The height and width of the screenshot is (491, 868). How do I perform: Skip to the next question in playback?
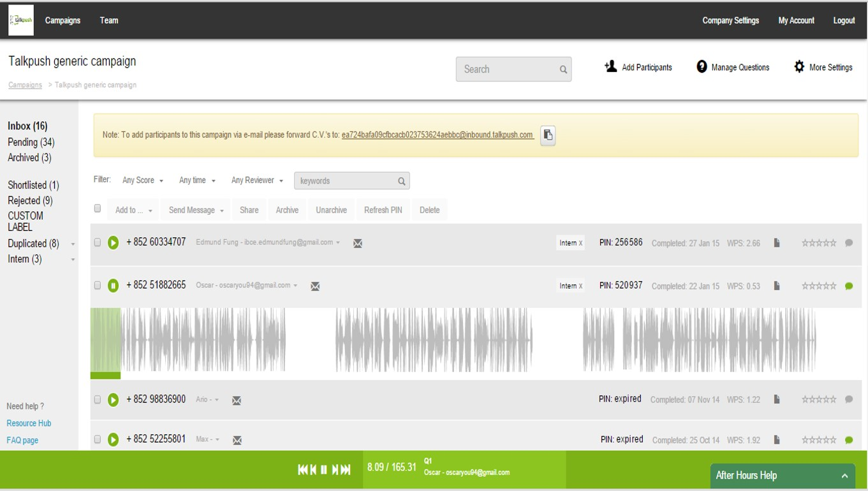coord(336,469)
